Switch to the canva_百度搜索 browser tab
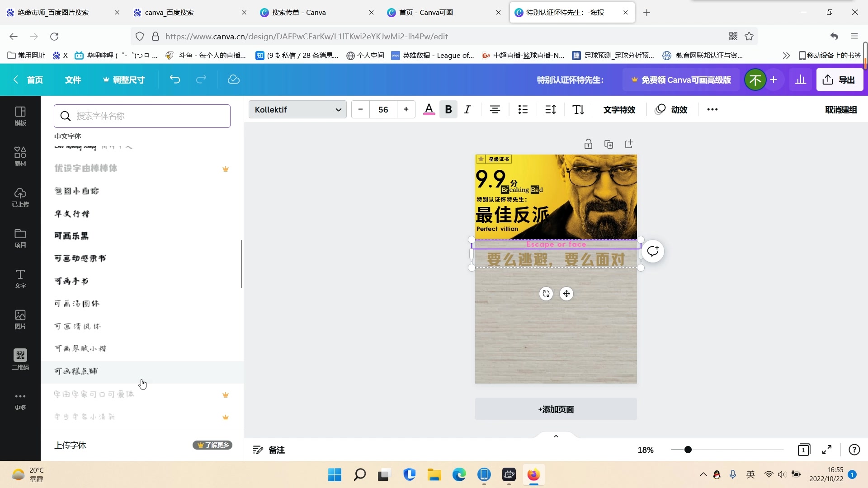The image size is (868, 488). tap(190, 12)
